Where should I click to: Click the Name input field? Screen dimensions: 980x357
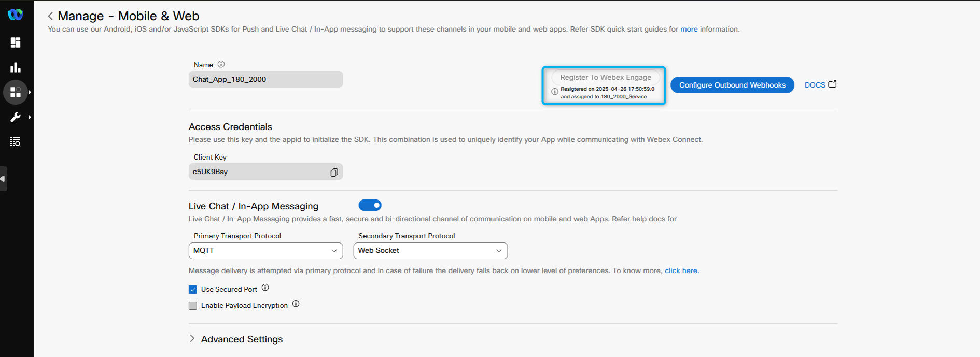click(x=265, y=79)
